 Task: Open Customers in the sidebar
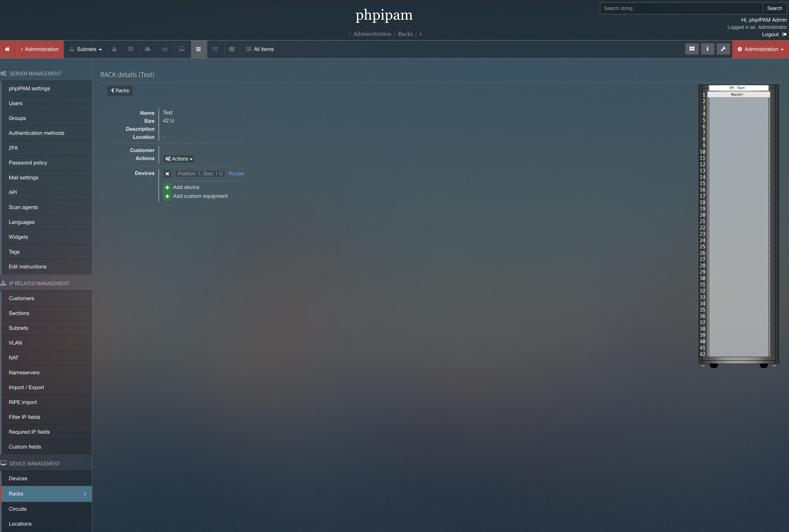click(47, 298)
